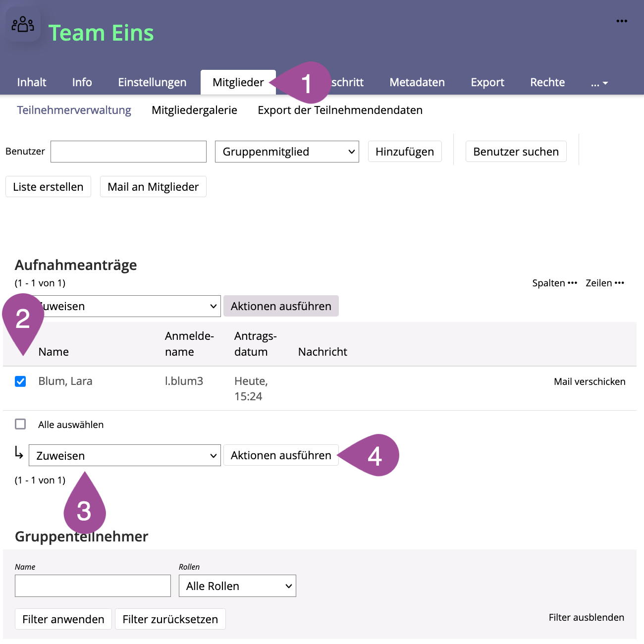This screenshot has height=644, width=644.
Task: Click the Name filter input field
Action: pos(93,586)
